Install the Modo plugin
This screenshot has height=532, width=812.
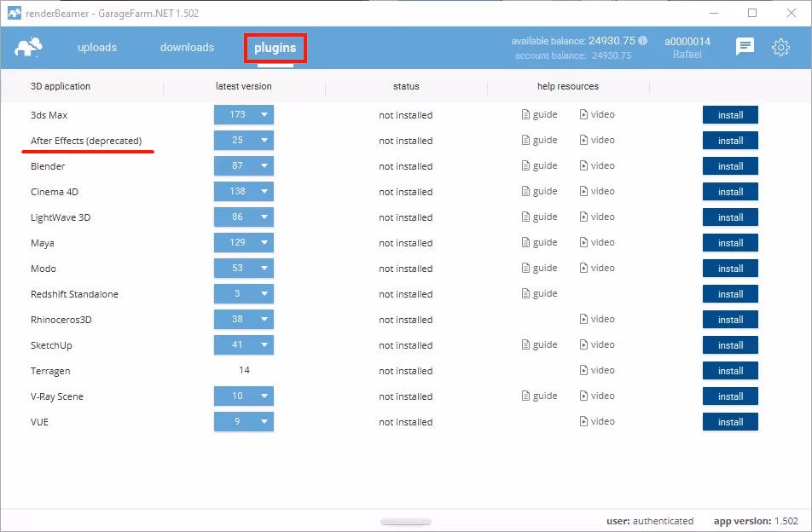(730, 269)
